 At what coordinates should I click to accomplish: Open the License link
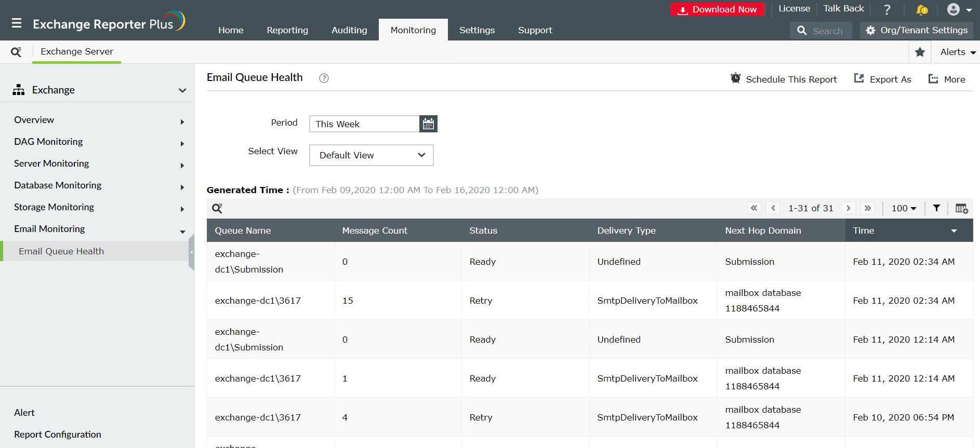click(x=794, y=8)
